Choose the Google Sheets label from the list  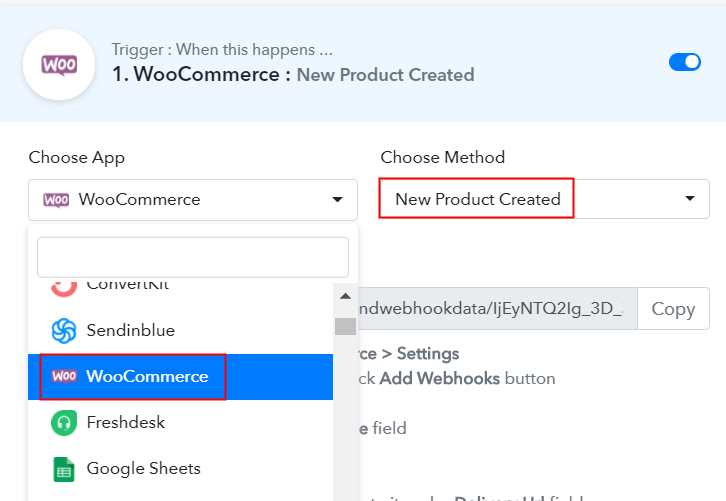coord(143,468)
